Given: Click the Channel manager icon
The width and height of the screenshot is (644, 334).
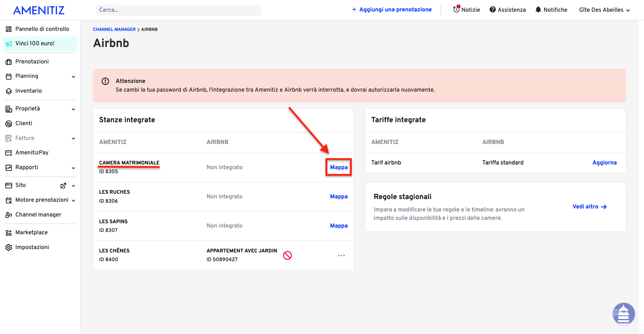Looking at the screenshot, I should click(x=9, y=215).
